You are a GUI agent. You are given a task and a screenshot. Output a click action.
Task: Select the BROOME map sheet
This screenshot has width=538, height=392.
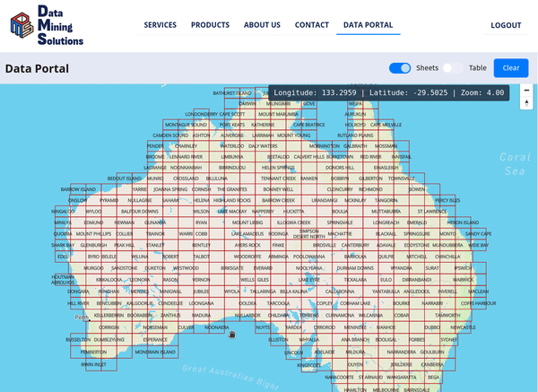coord(155,157)
